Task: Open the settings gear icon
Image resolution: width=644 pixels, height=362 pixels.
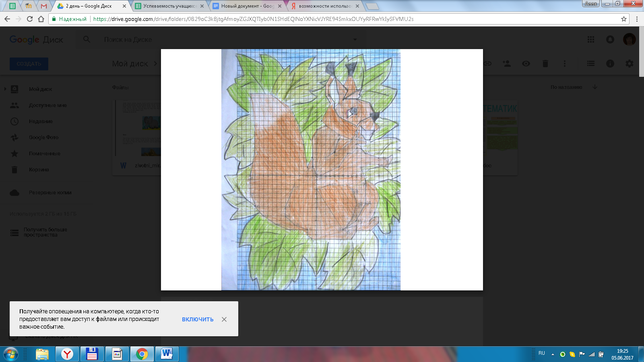Action: 630,64
